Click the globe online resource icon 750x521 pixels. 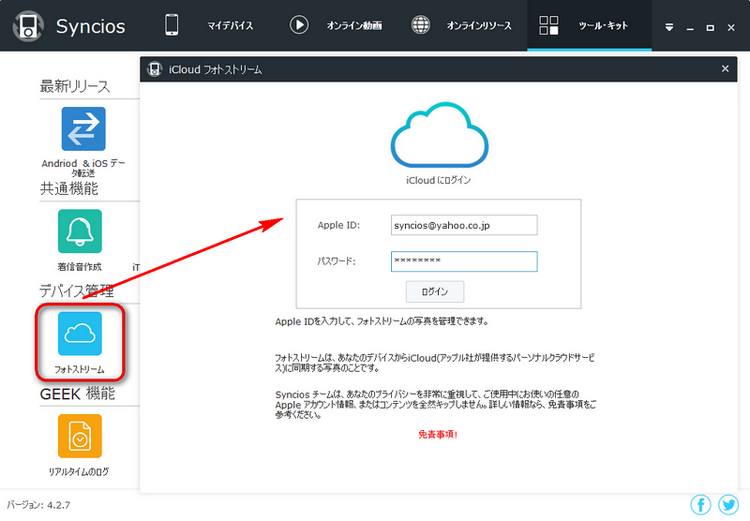[420, 25]
